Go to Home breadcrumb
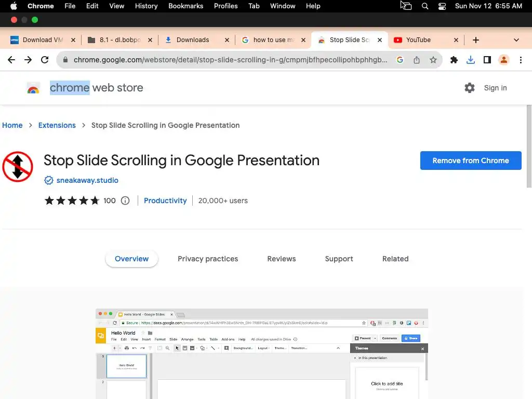 click(12, 125)
